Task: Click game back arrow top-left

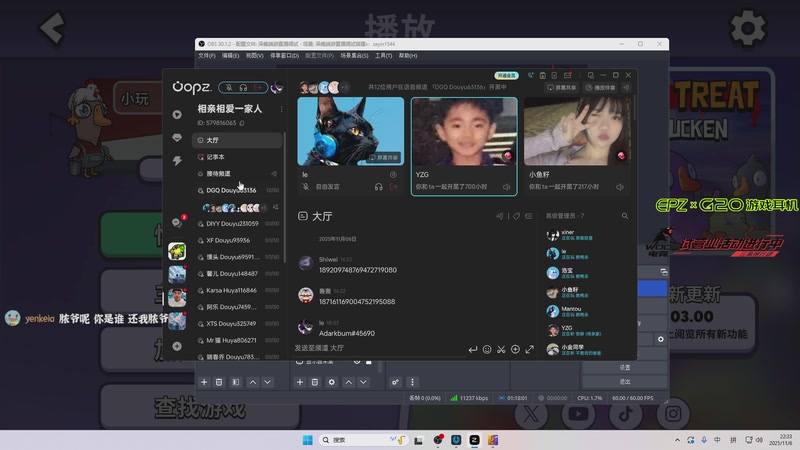Action: (52, 28)
